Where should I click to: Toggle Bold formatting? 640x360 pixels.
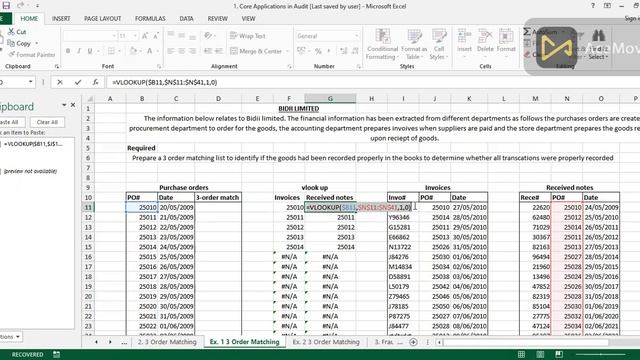tap(68, 51)
